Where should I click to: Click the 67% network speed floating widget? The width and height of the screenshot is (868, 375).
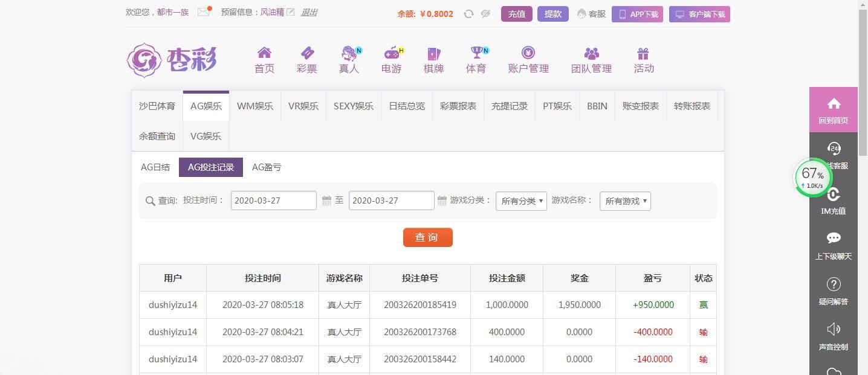click(813, 178)
